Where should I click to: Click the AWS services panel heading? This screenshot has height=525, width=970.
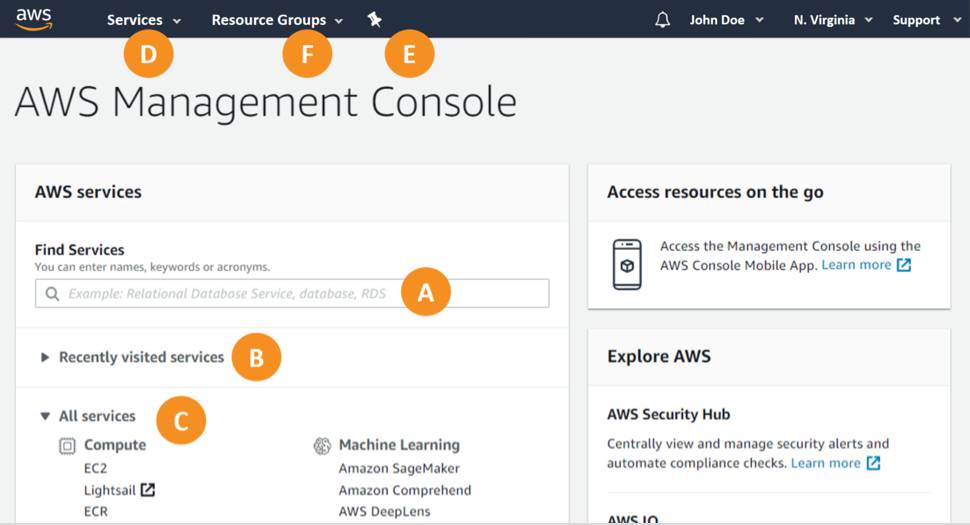[88, 192]
